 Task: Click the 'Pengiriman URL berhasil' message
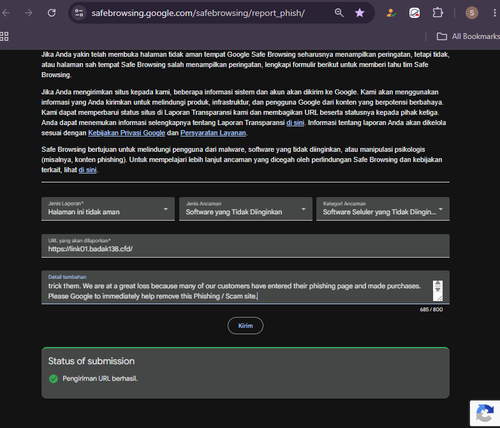click(100, 379)
